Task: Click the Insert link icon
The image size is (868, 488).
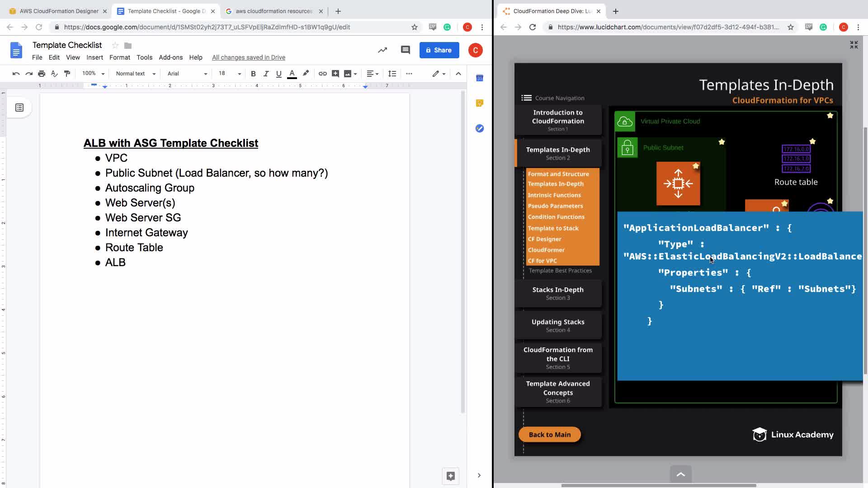Action: tap(322, 74)
